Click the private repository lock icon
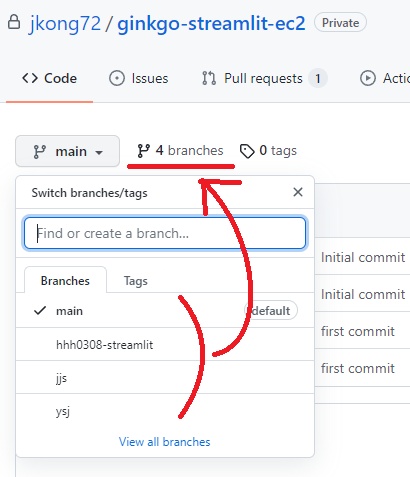This screenshot has width=410, height=477. (14, 22)
